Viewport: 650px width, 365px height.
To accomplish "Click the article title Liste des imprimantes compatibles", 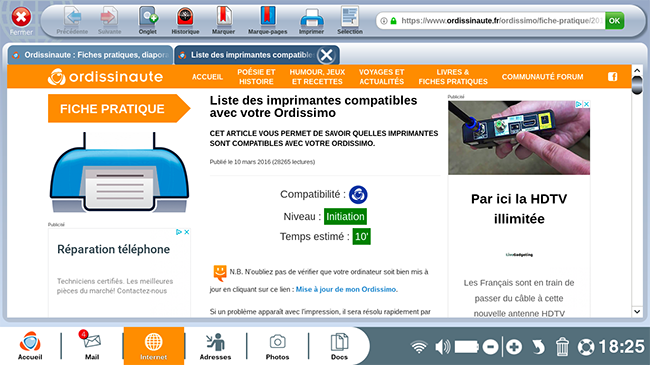I will click(313, 107).
